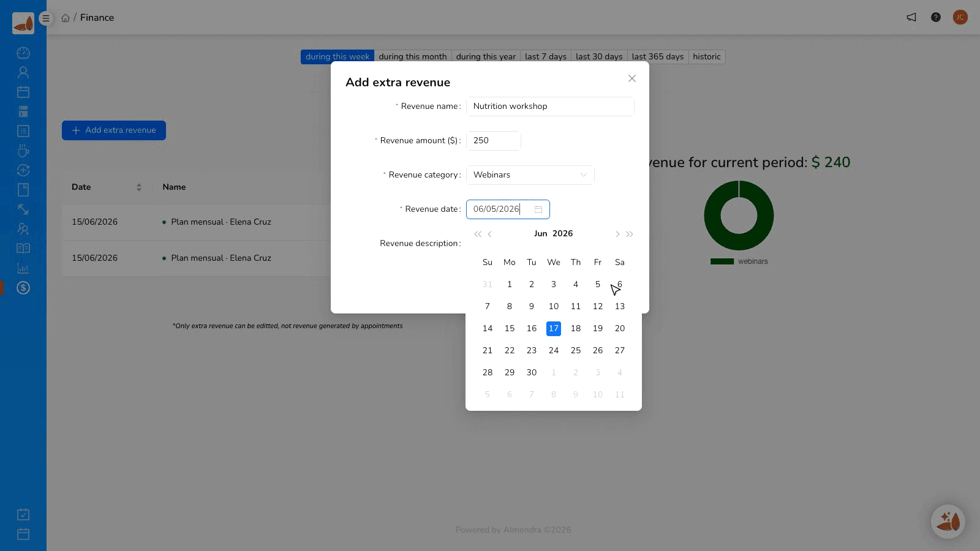Viewport: 980px width, 551px height.
Task: Pick June 12 in the calendar
Action: [598, 307]
